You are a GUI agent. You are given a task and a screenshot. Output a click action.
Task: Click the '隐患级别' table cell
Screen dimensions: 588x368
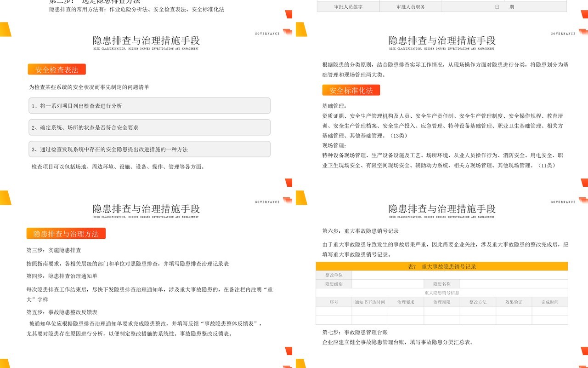point(334,284)
